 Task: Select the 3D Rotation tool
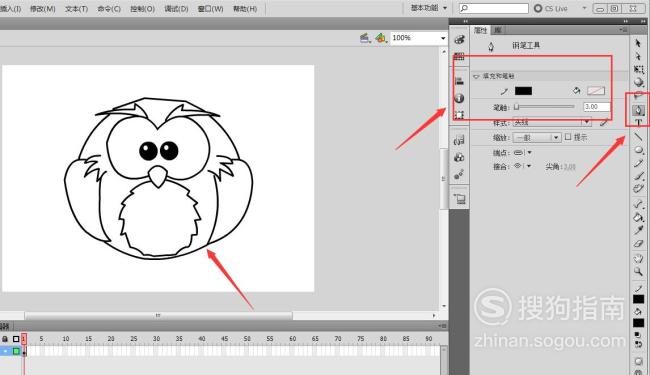pos(638,82)
